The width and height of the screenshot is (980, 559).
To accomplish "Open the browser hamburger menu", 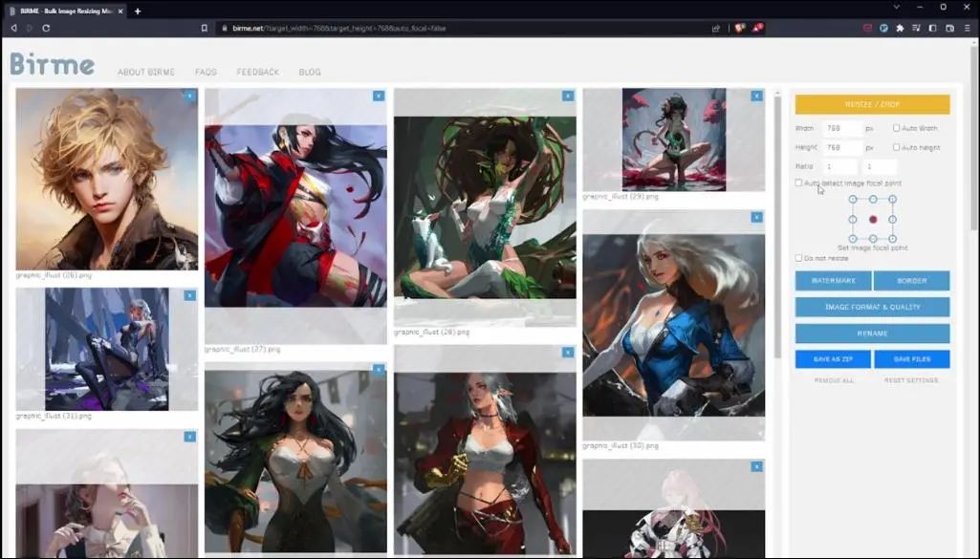I will [x=967, y=28].
